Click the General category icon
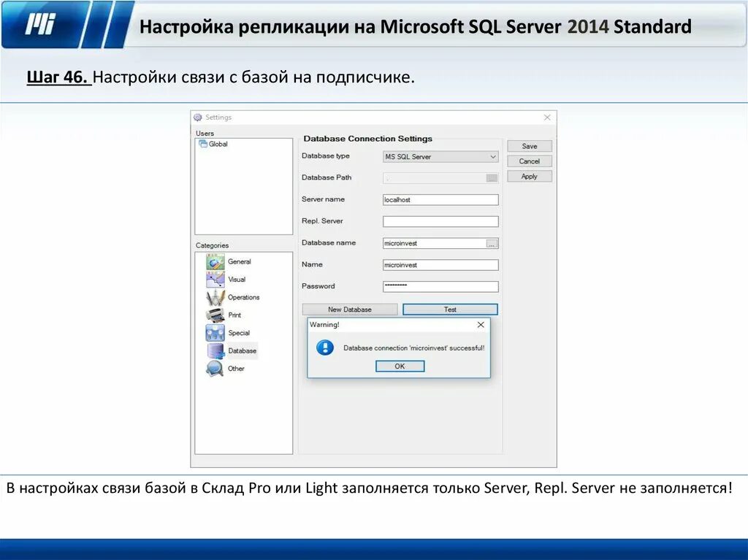 [215, 262]
